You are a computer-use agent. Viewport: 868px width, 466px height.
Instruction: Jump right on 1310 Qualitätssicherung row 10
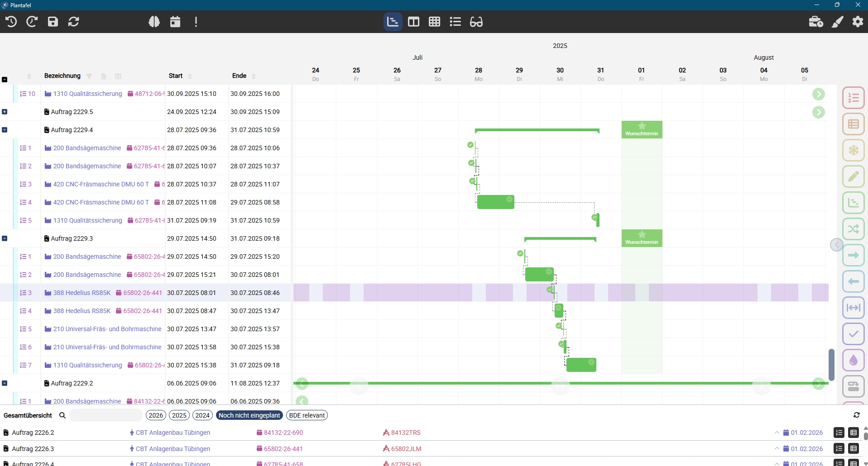point(818,94)
